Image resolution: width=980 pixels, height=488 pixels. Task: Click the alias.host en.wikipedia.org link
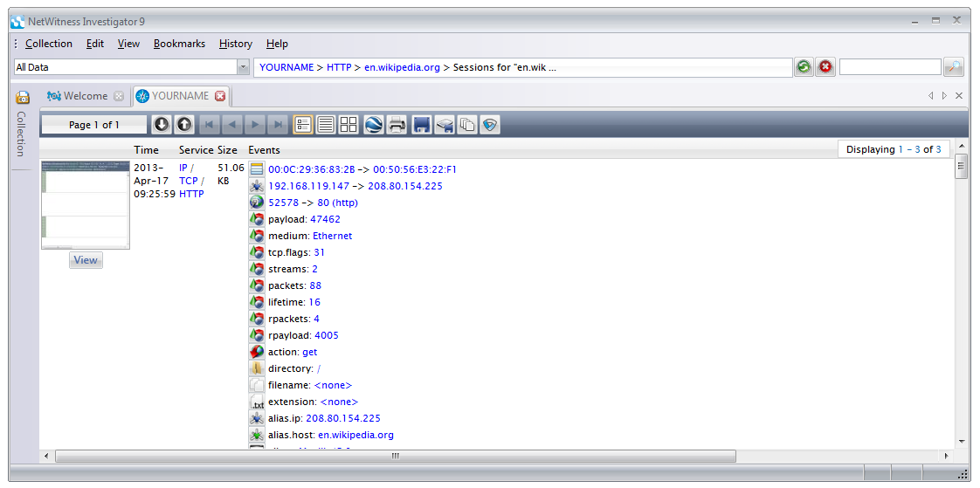tap(355, 435)
